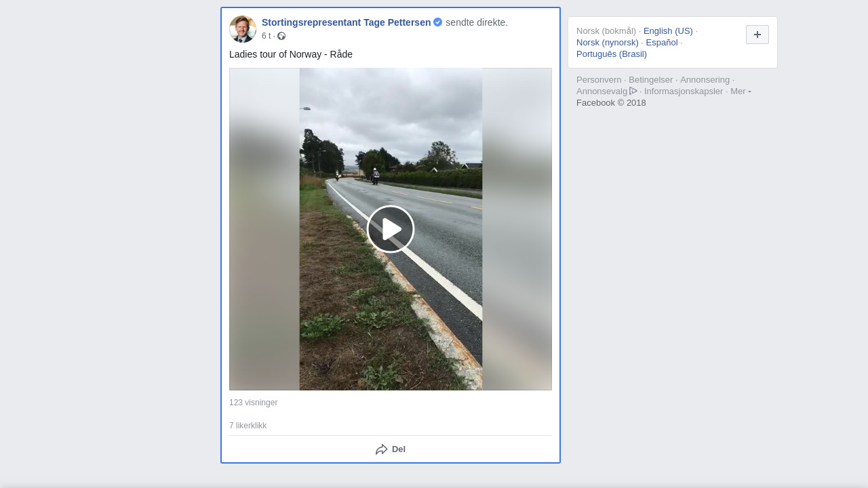Open the Informasjonskapsler footer link
Screen dimensions: 868x488
click(x=684, y=91)
